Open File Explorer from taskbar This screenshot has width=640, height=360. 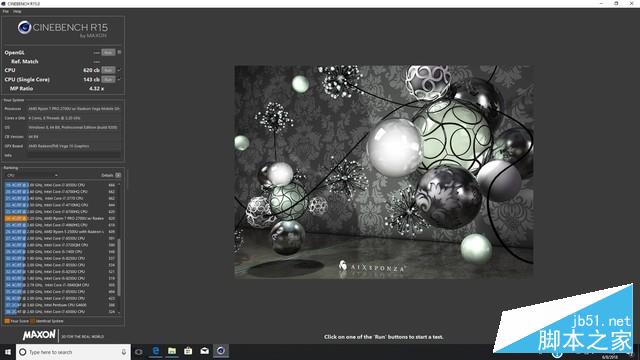172,351
